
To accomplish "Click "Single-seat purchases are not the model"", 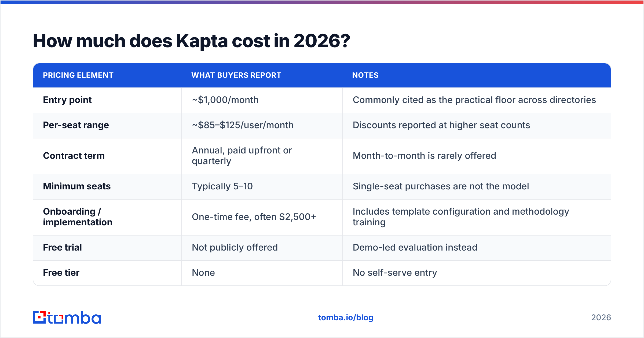I will point(441,186).
